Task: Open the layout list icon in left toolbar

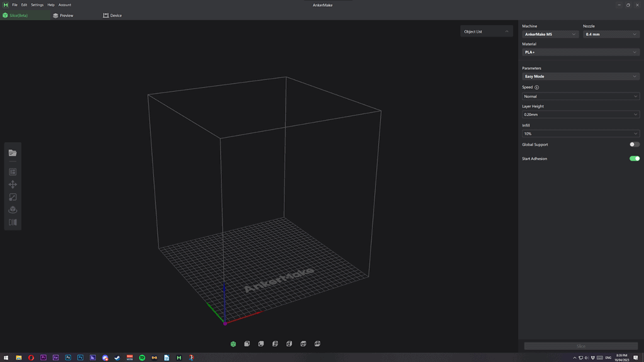Action: click(13, 172)
